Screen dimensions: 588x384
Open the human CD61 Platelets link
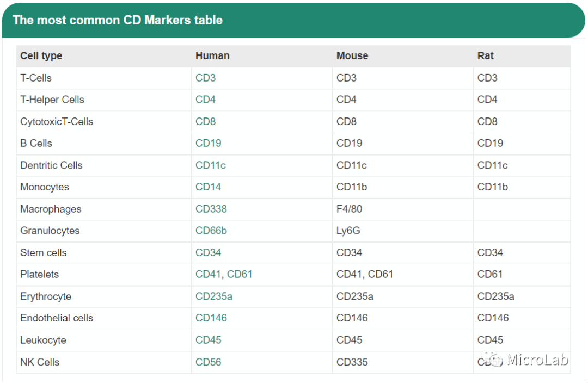pyautogui.click(x=240, y=275)
